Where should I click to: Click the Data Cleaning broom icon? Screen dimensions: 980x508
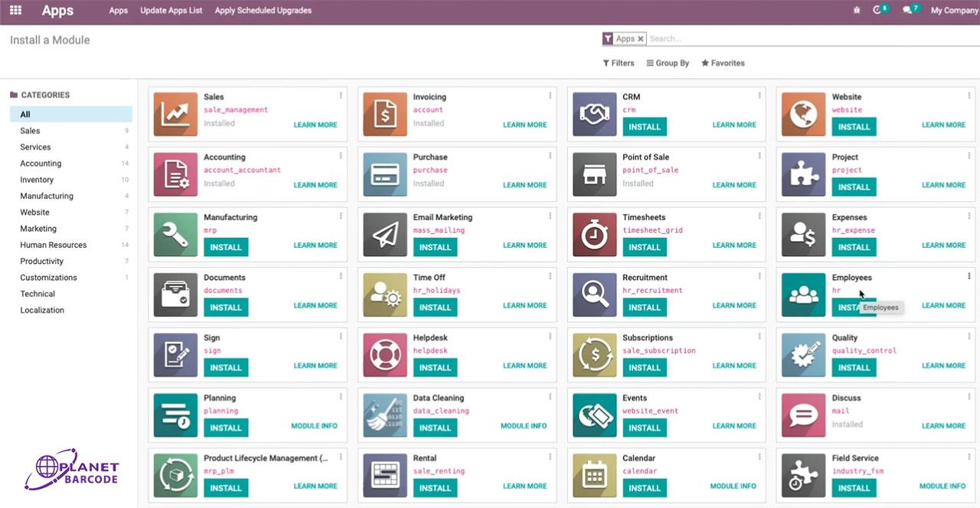coord(385,415)
